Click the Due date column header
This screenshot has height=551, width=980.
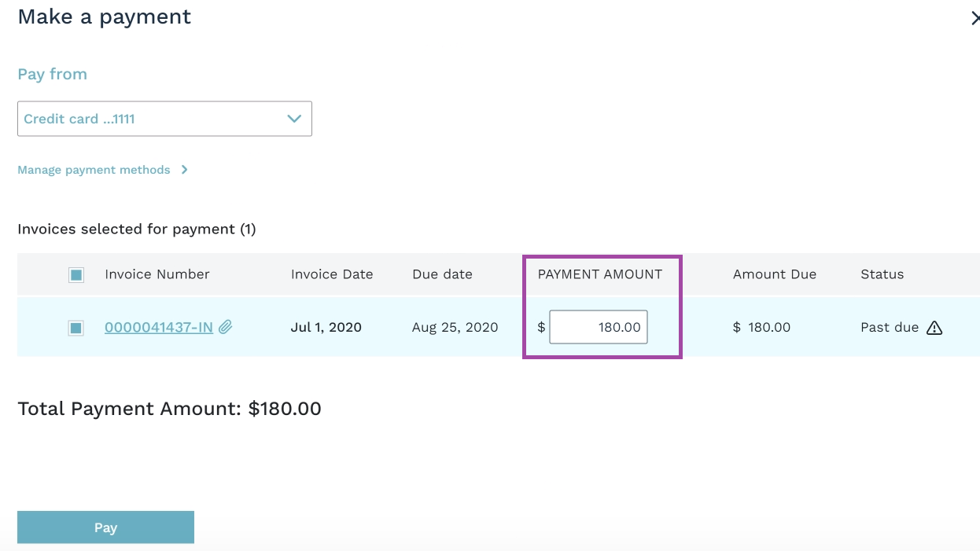click(x=442, y=274)
